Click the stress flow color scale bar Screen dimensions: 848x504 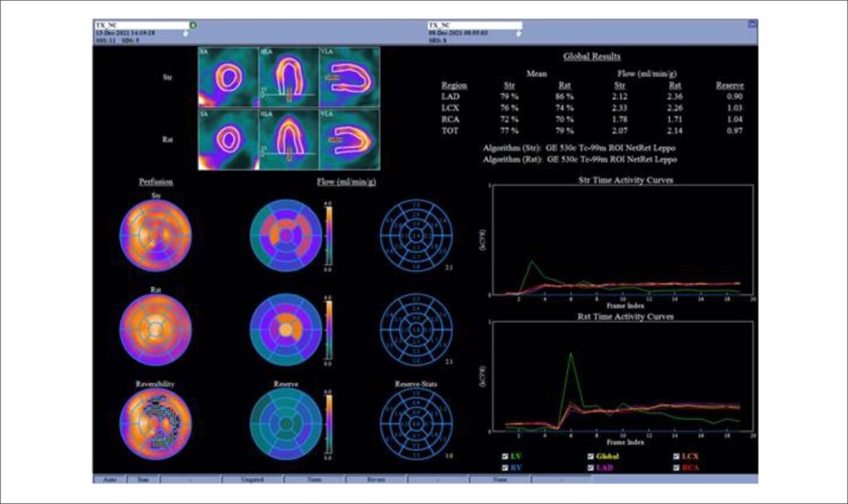[x=328, y=236]
